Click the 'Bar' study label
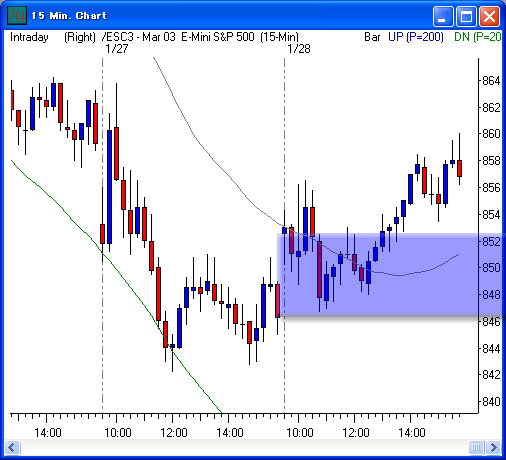This screenshot has height=460, width=506. pos(372,37)
